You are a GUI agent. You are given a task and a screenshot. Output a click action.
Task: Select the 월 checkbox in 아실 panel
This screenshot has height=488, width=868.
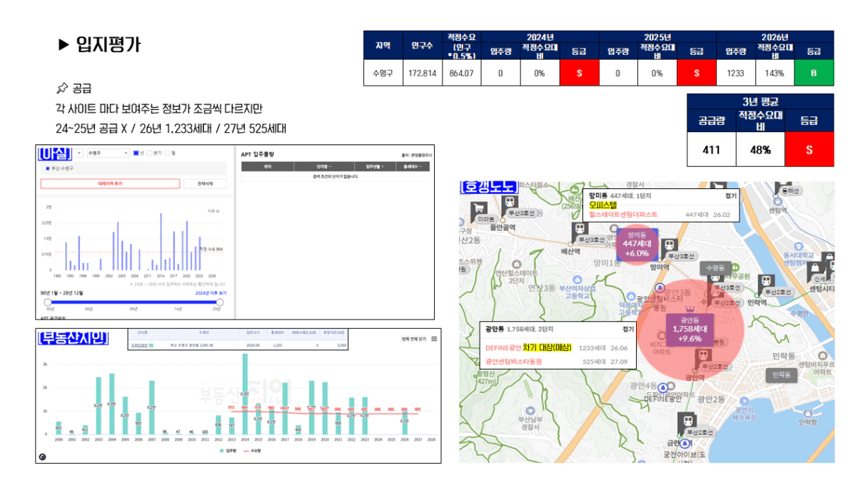pyautogui.click(x=168, y=153)
